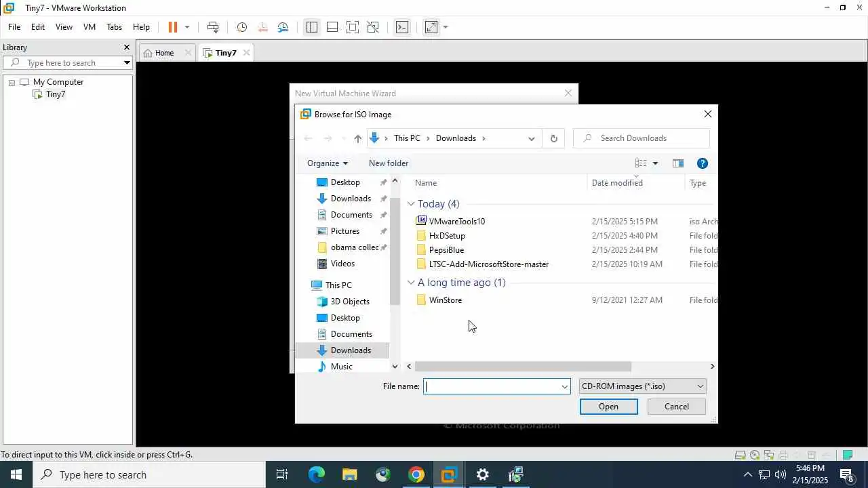Refresh the Downloads folder listing
This screenshot has height=488, width=868.
554,138
